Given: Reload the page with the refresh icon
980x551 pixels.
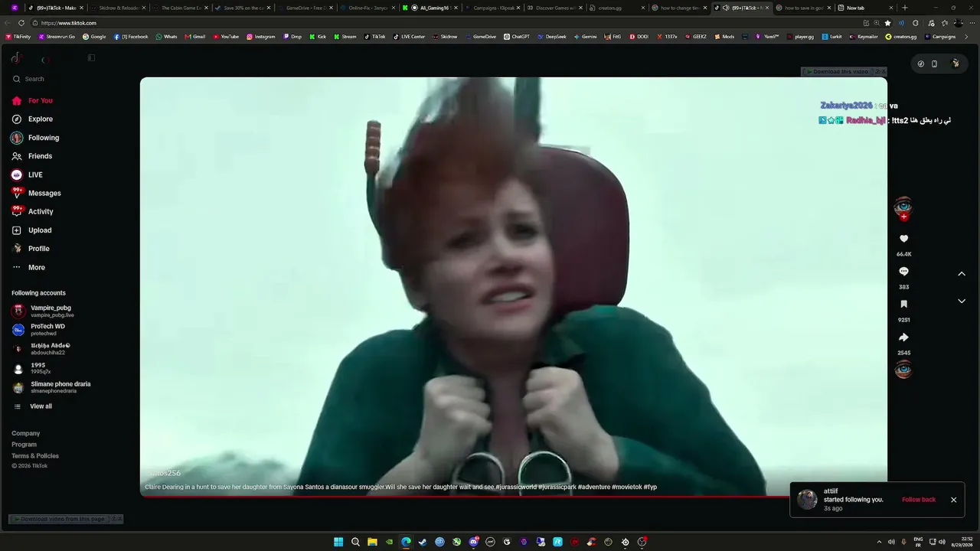Looking at the screenshot, I should click(21, 23).
